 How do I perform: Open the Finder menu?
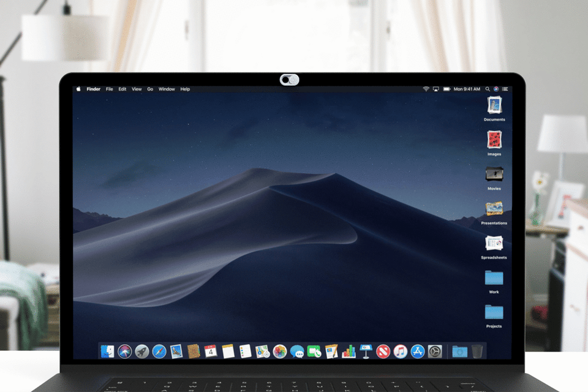[93, 89]
